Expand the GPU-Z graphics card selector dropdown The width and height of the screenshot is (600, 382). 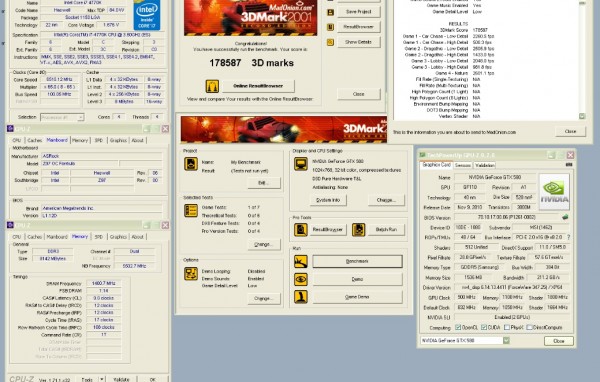(506, 340)
